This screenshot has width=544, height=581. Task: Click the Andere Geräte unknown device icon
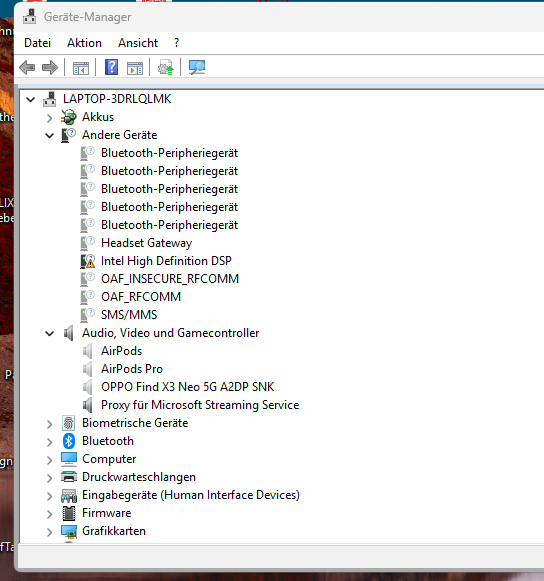(69, 135)
